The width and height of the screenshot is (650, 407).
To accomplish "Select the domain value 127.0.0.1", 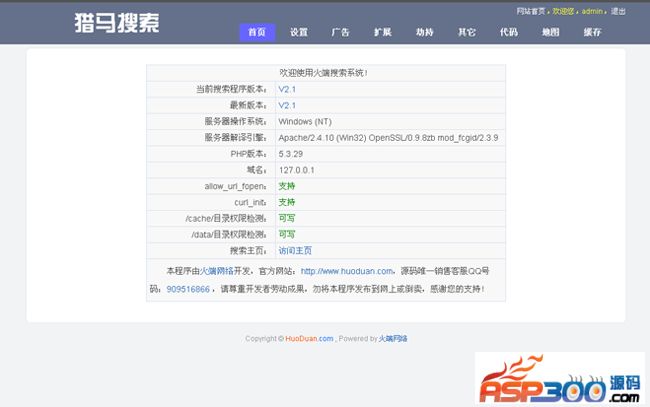I will (296, 170).
